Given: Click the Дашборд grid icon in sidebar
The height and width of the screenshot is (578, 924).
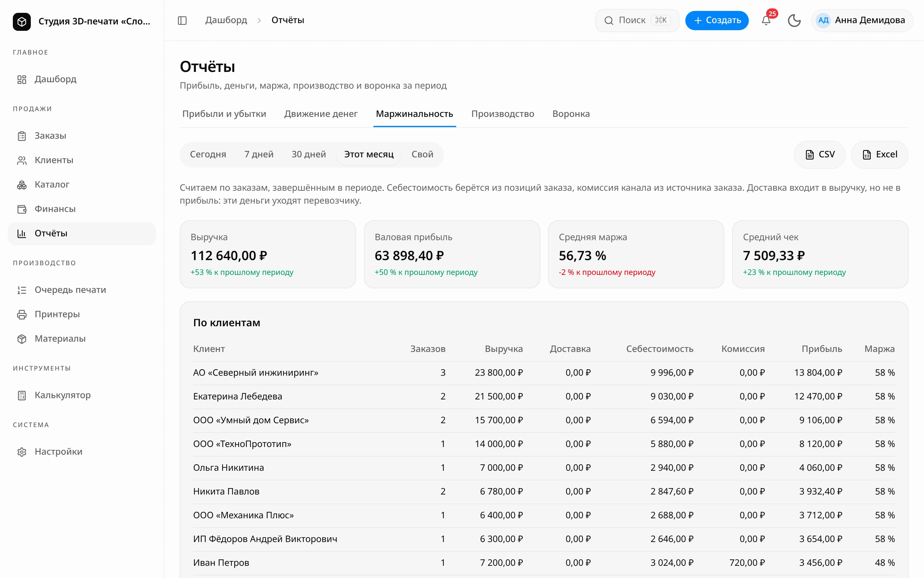Looking at the screenshot, I should click(22, 80).
